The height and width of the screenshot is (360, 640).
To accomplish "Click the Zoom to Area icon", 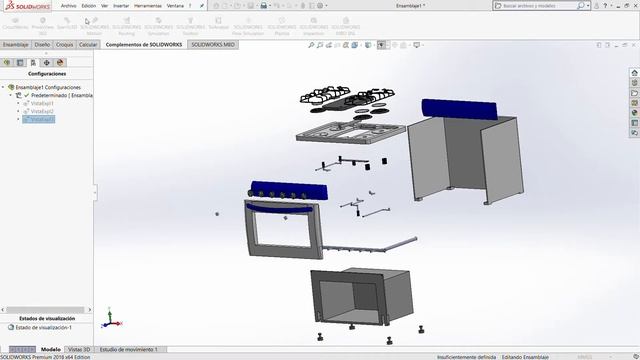I will tap(320, 45).
